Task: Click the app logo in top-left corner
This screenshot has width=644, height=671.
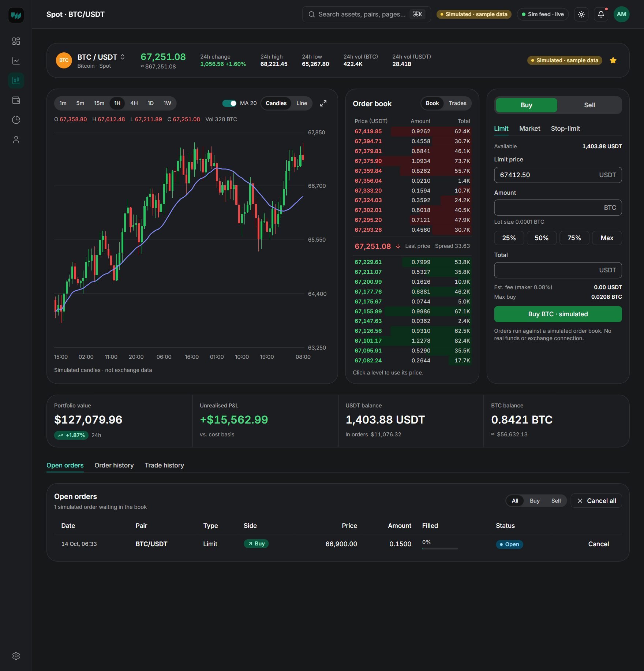Action: pyautogui.click(x=16, y=15)
